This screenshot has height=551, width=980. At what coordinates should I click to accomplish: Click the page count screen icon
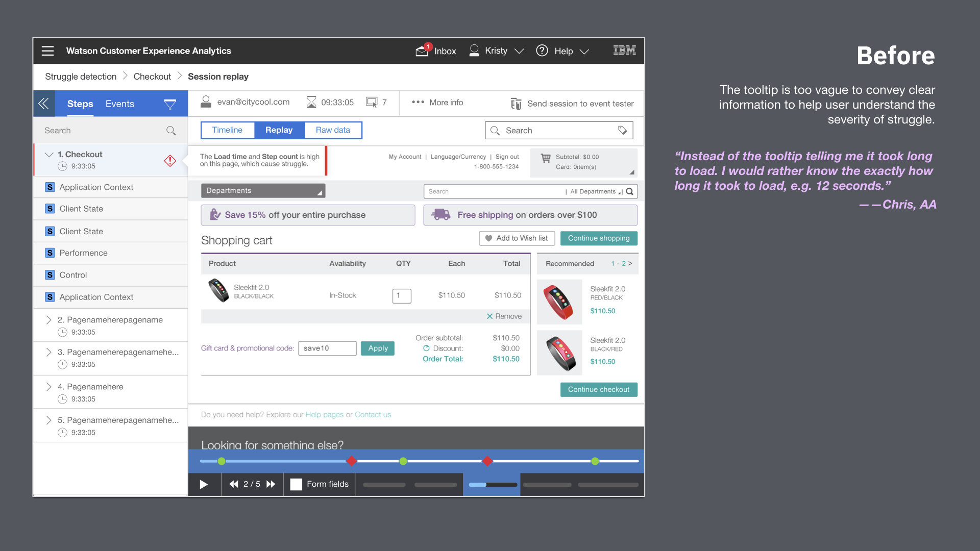[372, 102]
